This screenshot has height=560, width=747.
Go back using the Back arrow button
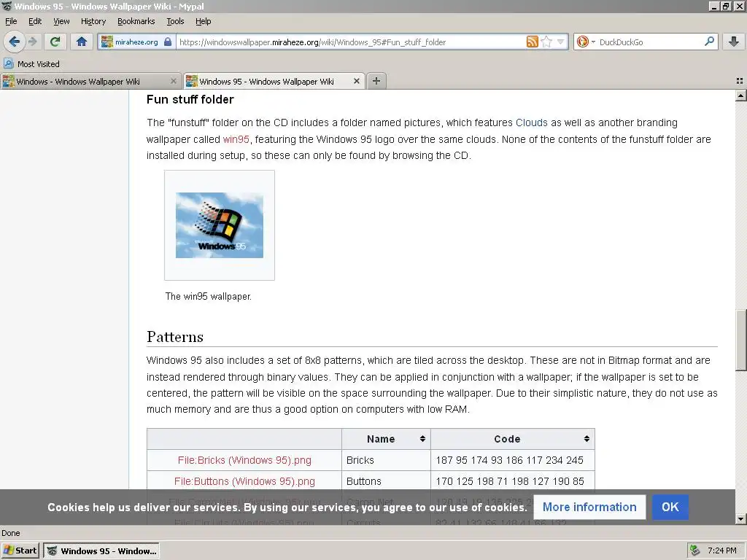pyautogui.click(x=15, y=42)
